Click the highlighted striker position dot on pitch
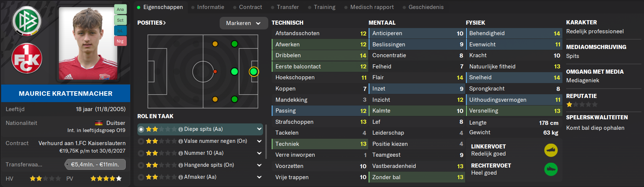 (254, 71)
